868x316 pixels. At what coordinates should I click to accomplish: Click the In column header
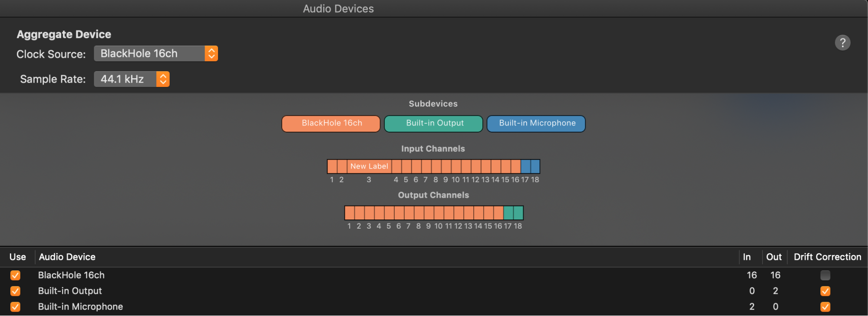pos(747,257)
